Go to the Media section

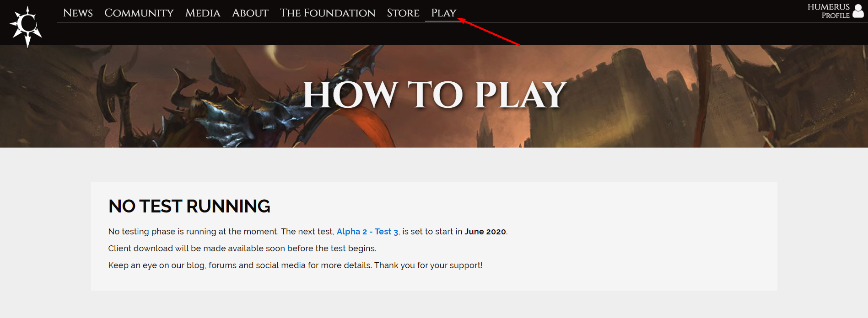(x=203, y=13)
